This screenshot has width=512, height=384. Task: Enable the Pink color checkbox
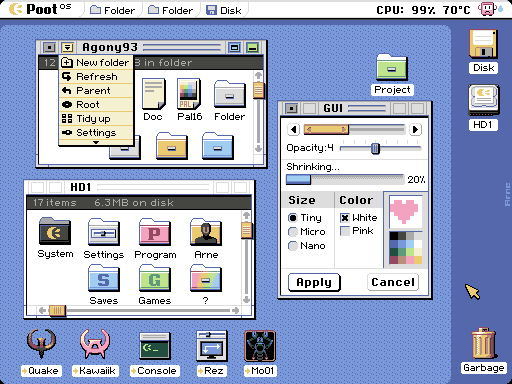pos(345,231)
